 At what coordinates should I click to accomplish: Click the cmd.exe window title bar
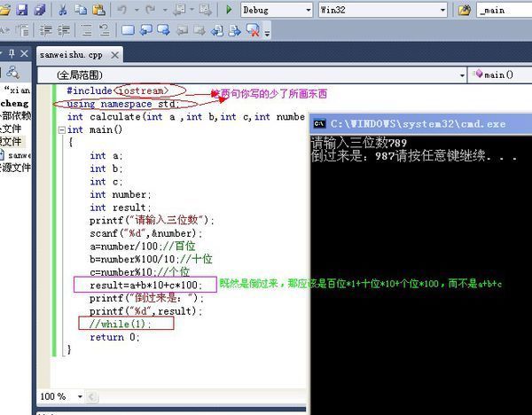point(420,124)
